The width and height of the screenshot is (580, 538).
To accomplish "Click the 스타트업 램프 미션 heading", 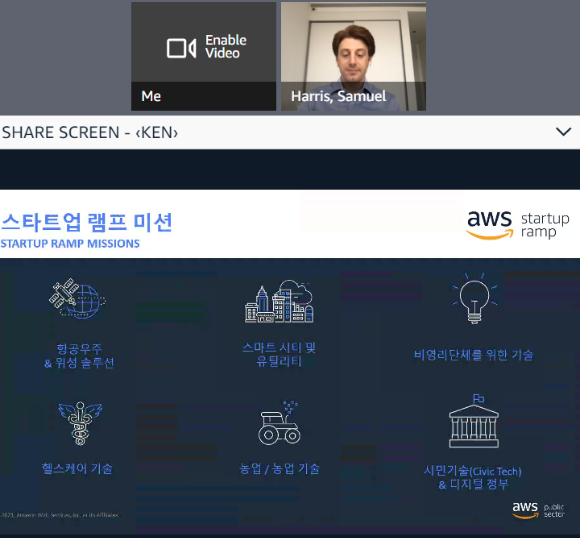I will point(87,222).
